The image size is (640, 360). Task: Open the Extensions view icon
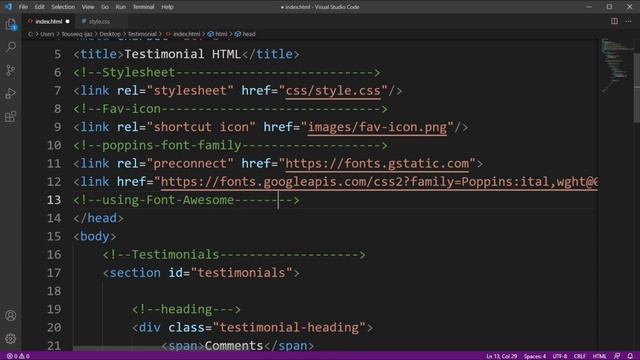tap(11, 117)
